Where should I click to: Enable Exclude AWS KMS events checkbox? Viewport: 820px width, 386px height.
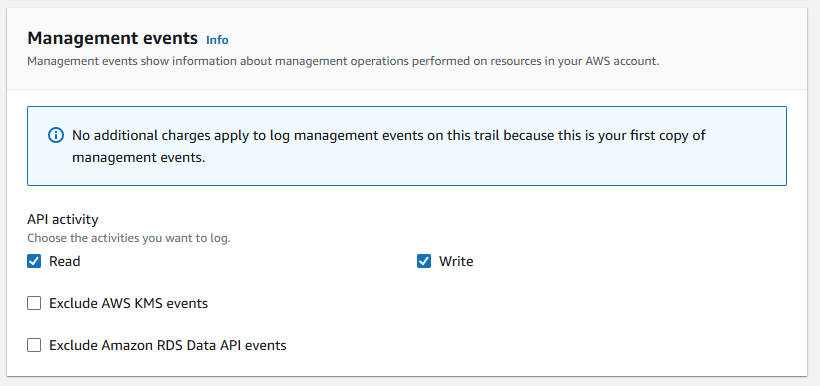(x=34, y=303)
